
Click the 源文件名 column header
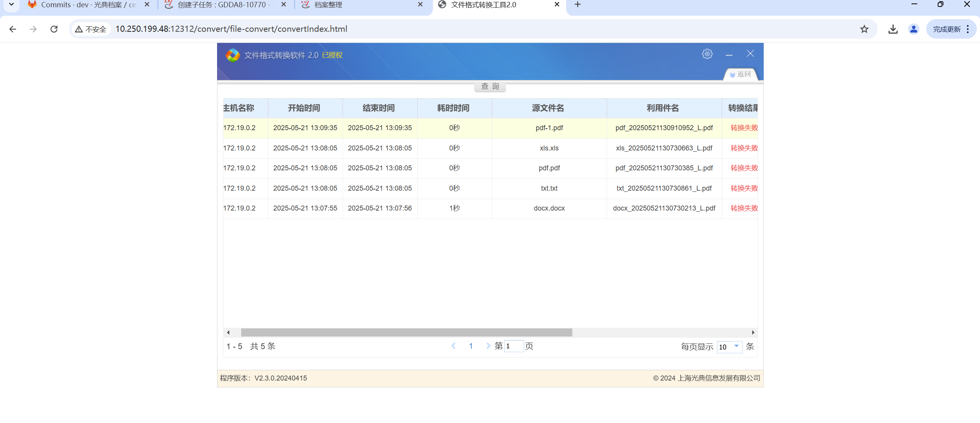coord(549,108)
